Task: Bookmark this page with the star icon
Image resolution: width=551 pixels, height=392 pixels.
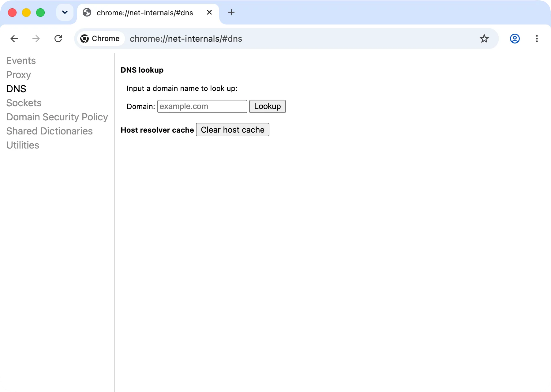Action: [x=484, y=39]
